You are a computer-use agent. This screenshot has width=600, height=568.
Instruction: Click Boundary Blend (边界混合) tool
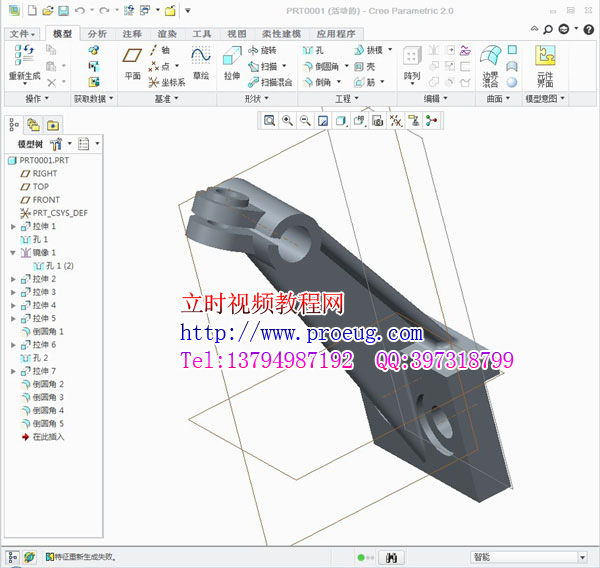coord(491,66)
